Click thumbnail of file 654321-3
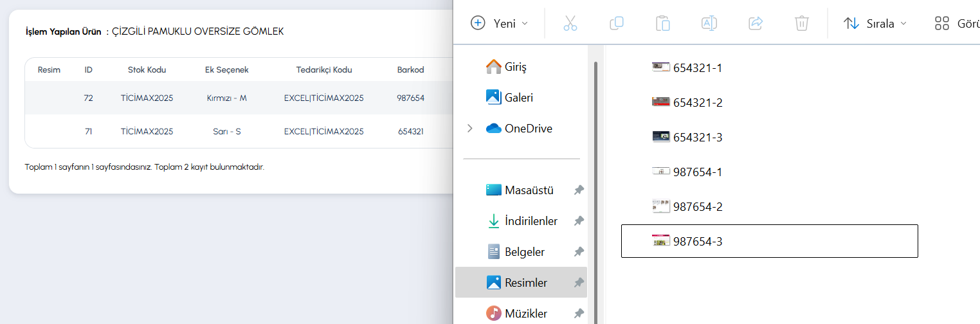This screenshot has width=980, height=324. pos(661,136)
